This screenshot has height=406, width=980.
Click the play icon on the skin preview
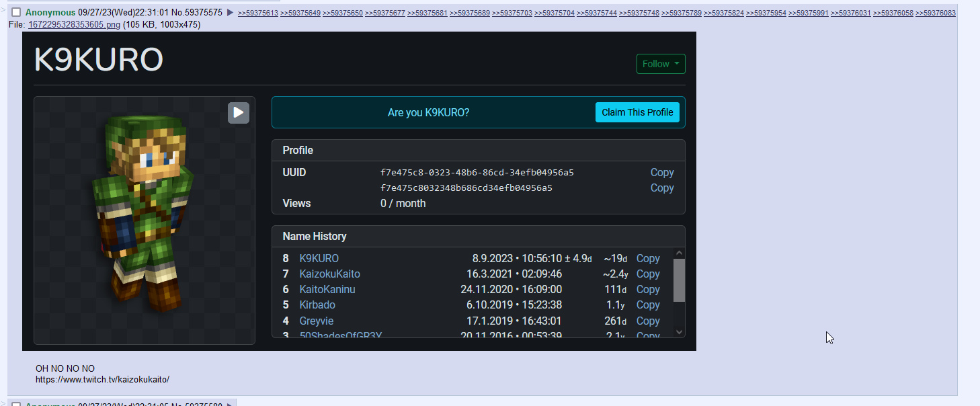tap(238, 113)
